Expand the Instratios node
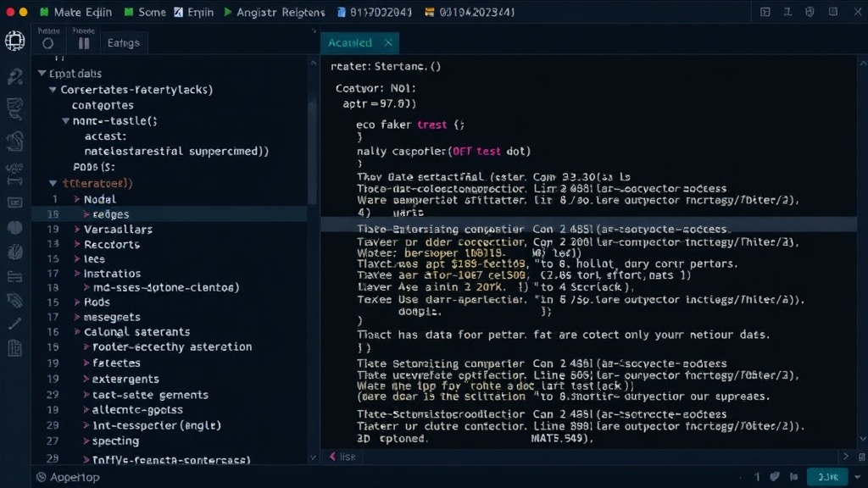 tap(77, 274)
